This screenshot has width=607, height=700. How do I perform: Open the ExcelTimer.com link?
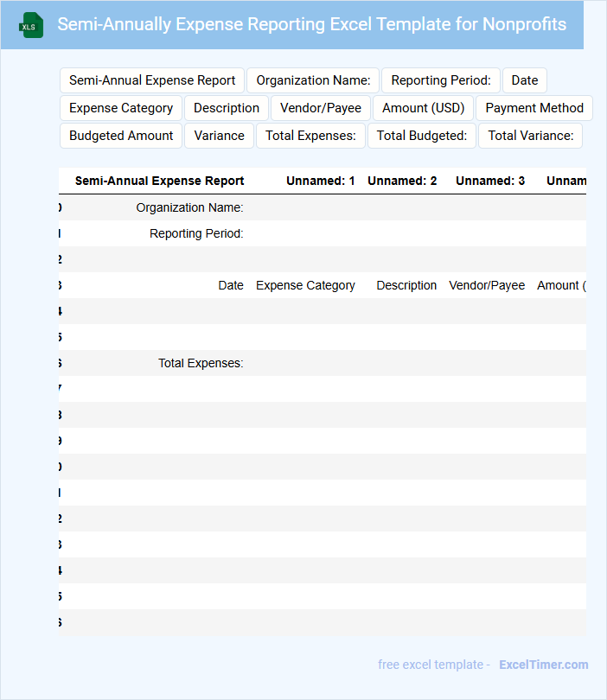pyautogui.click(x=543, y=665)
